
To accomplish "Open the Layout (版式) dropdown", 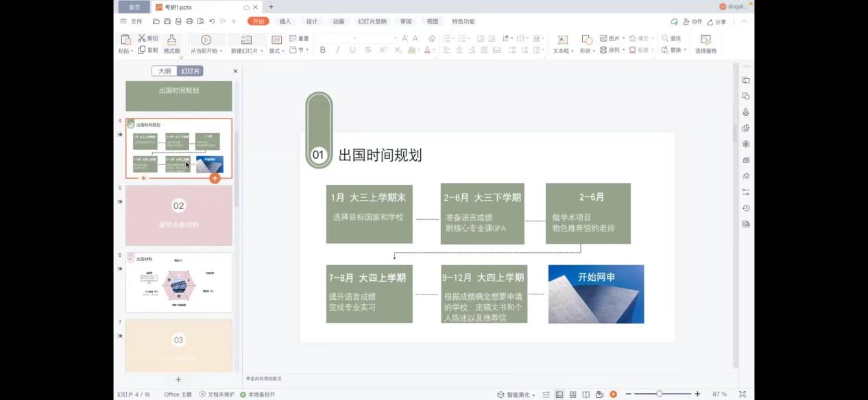I will pos(277,51).
